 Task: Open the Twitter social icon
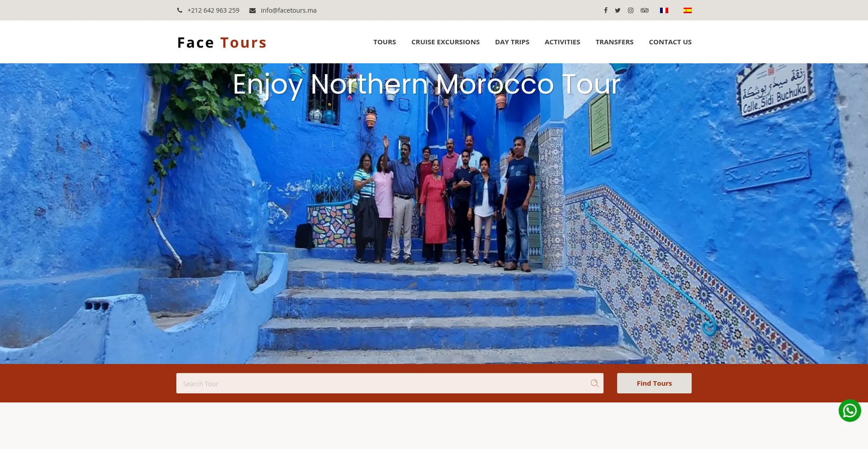pyautogui.click(x=618, y=10)
